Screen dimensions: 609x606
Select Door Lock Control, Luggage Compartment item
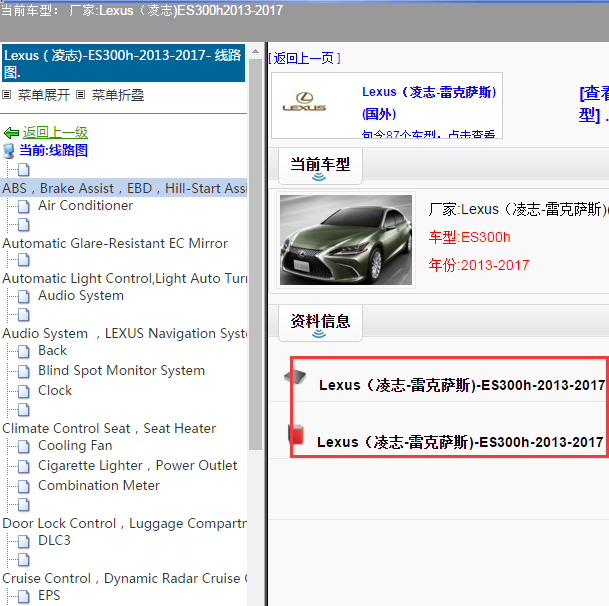pyautogui.click(x=124, y=524)
